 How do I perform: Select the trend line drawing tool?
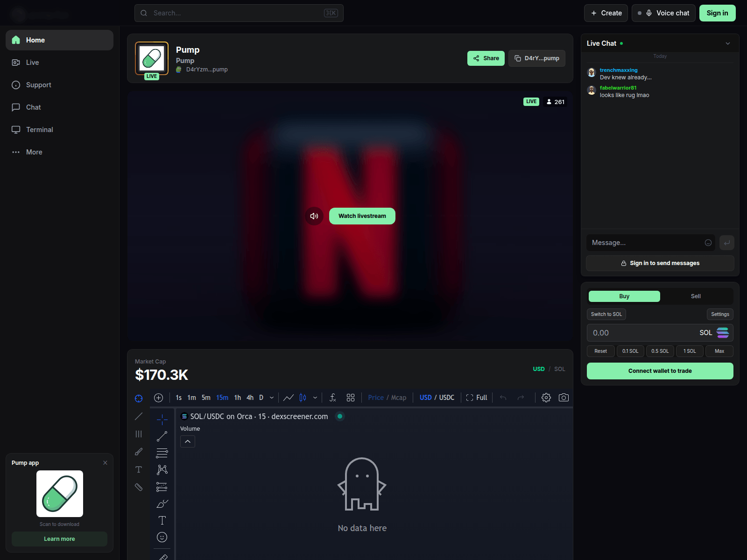point(162,436)
